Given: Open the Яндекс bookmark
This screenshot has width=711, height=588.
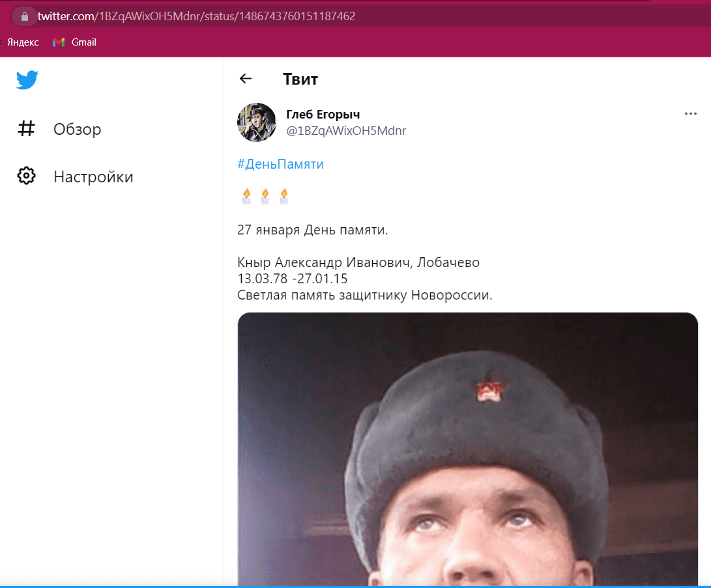Looking at the screenshot, I should click(x=23, y=42).
